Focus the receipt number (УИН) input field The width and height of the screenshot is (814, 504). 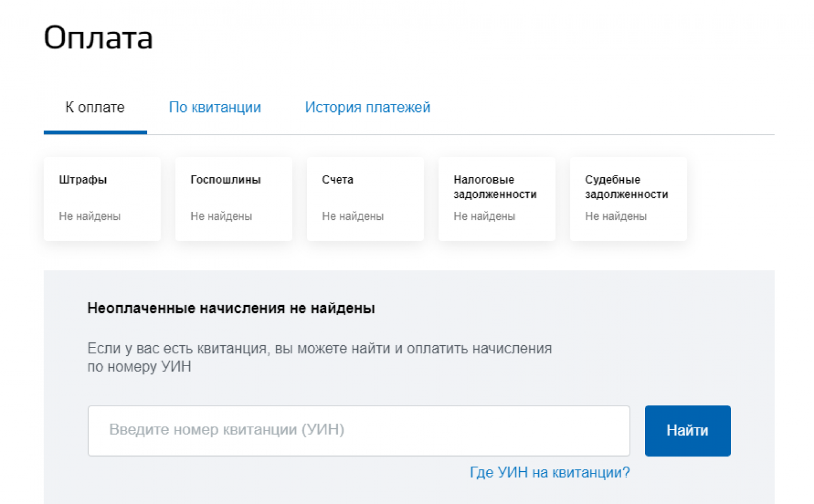(358, 430)
